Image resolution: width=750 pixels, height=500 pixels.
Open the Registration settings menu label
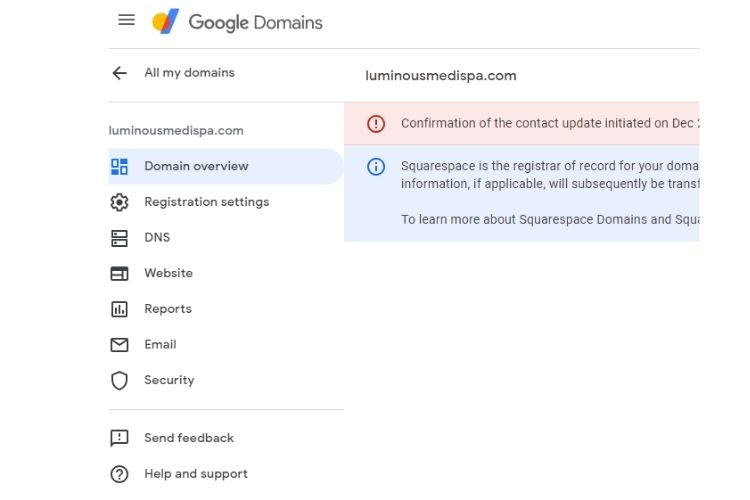[x=206, y=202]
